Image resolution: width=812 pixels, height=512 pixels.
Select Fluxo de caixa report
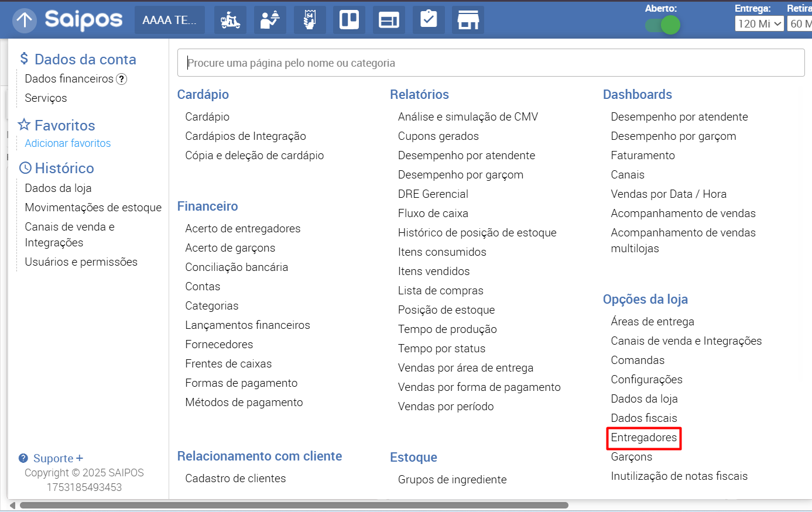click(x=433, y=214)
